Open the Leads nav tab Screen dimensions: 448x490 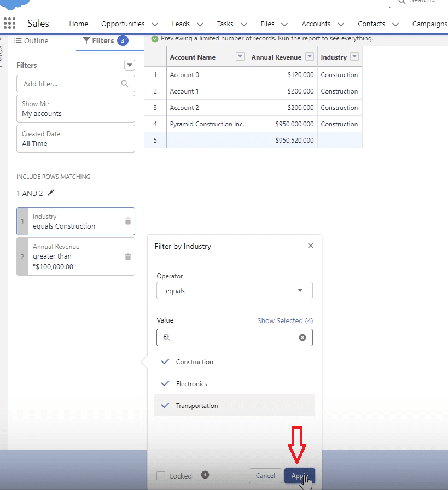tap(181, 24)
